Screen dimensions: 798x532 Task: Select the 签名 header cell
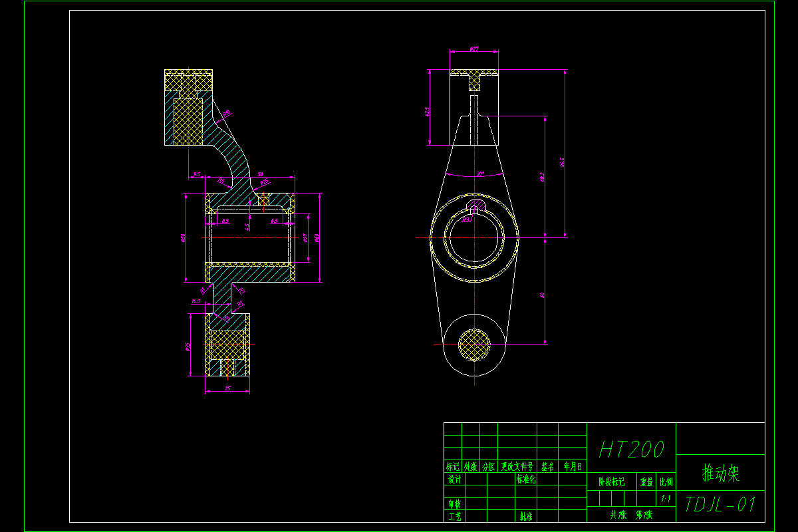click(548, 467)
